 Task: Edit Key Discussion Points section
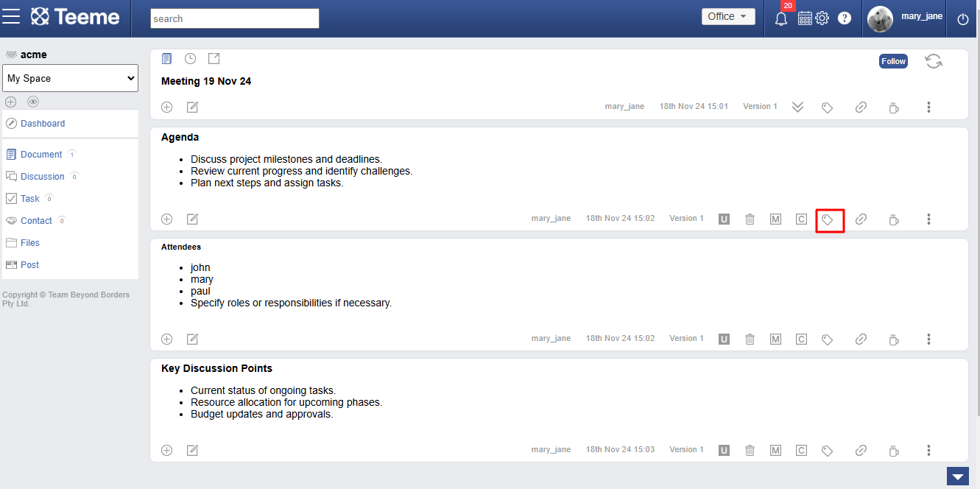point(192,450)
